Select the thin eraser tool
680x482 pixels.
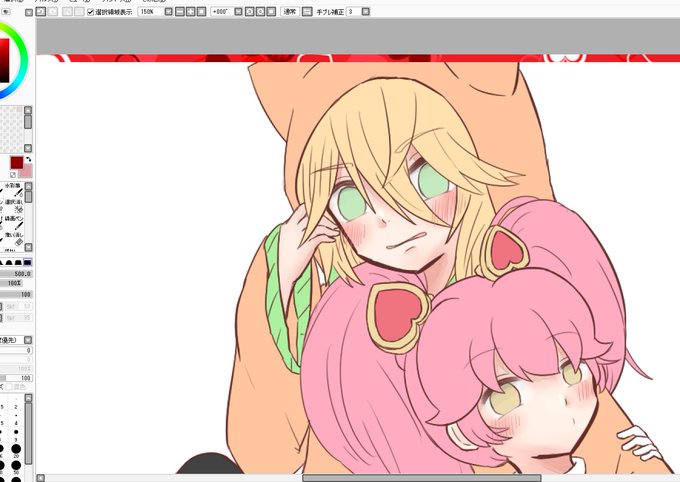pos(14,239)
